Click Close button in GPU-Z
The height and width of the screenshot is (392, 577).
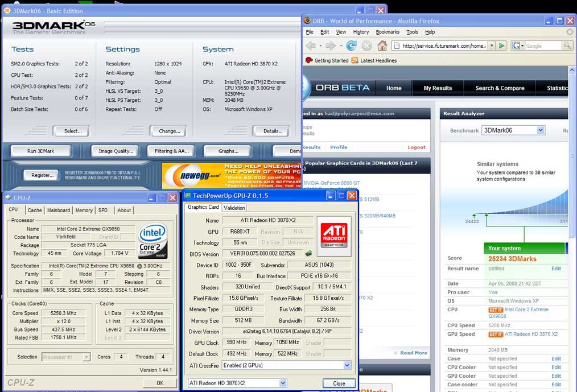pos(339,383)
